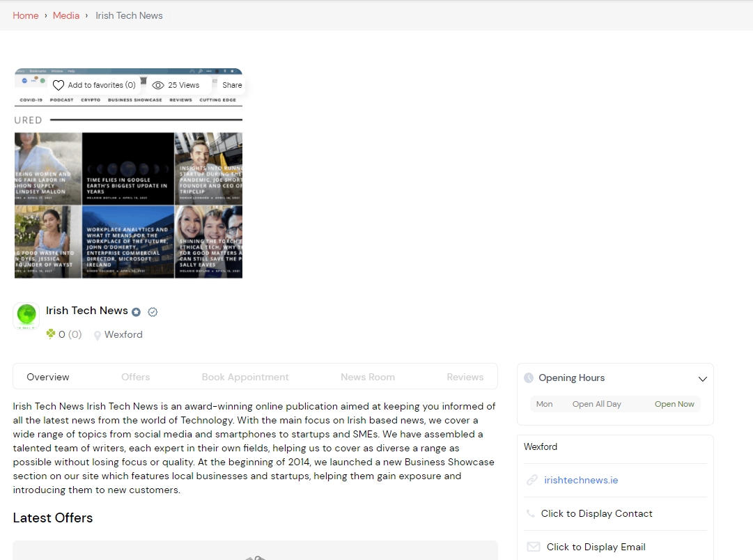Click the shamrock rating icon

click(51, 334)
